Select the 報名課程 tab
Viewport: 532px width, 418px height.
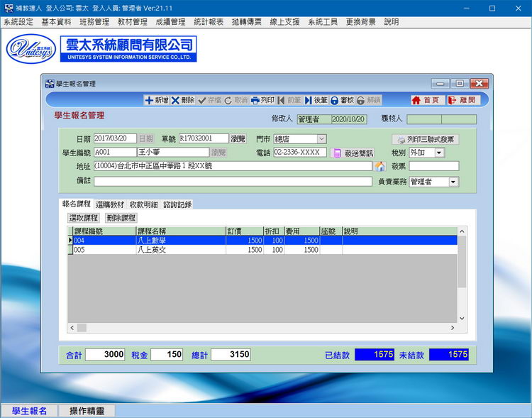click(x=76, y=204)
